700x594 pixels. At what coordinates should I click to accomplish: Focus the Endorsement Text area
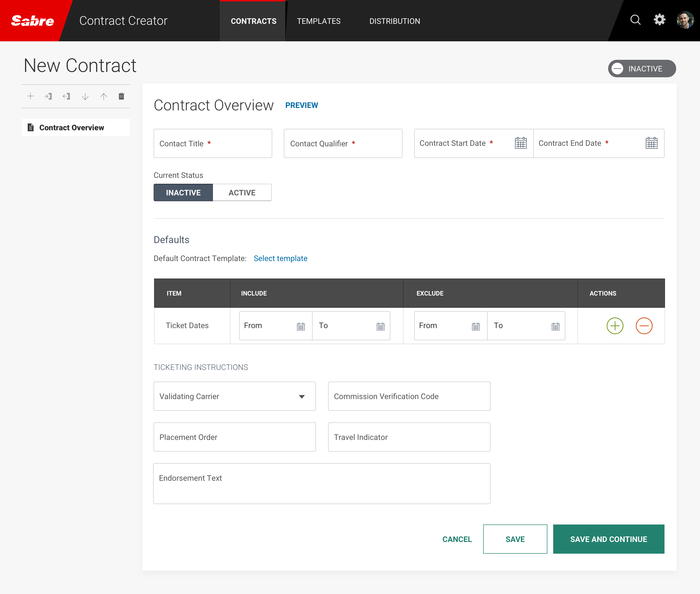(x=322, y=484)
